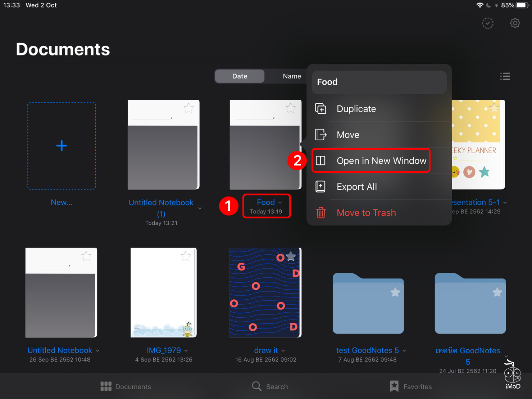The width and height of the screenshot is (532, 399).
Task: Open the IMG_1979 document thumbnail
Action: click(163, 292)
